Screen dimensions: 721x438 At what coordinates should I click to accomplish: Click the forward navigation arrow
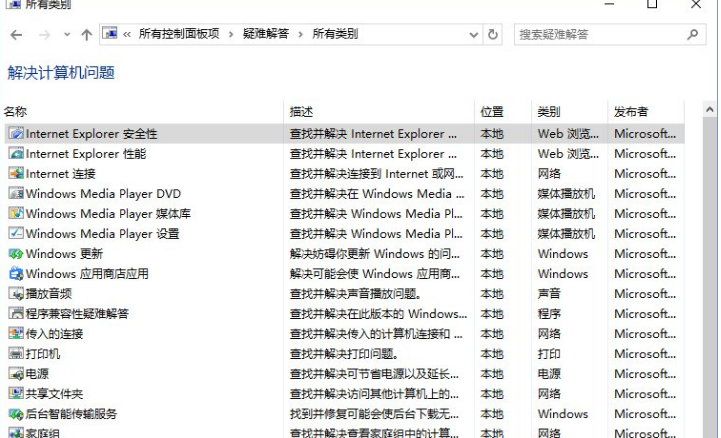(44, 34)
